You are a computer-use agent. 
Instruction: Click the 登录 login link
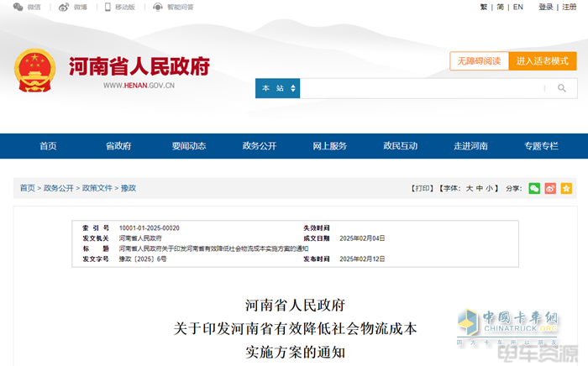(546, 7)
